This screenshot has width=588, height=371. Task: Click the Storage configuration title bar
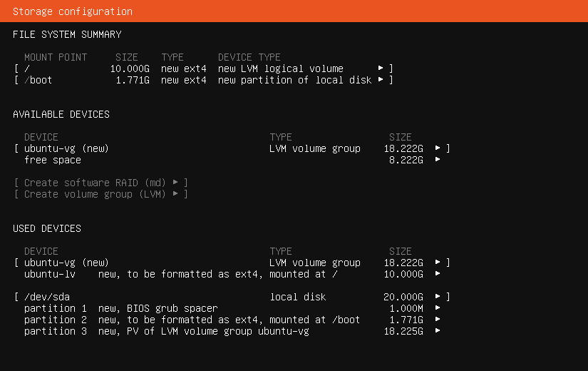coord(294,11)
